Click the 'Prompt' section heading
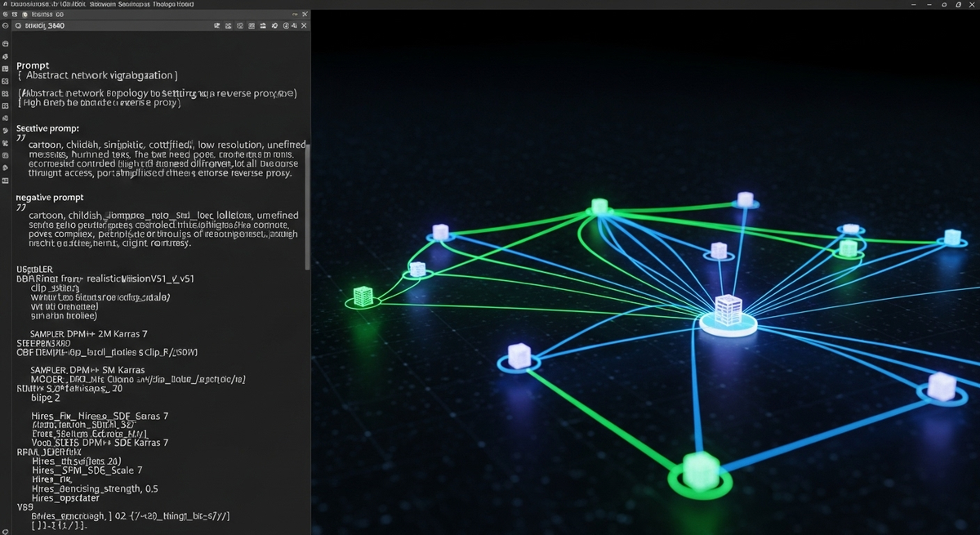Image resolution: width=980 pixels, height=535 pixels. click(x=33, y=65)
